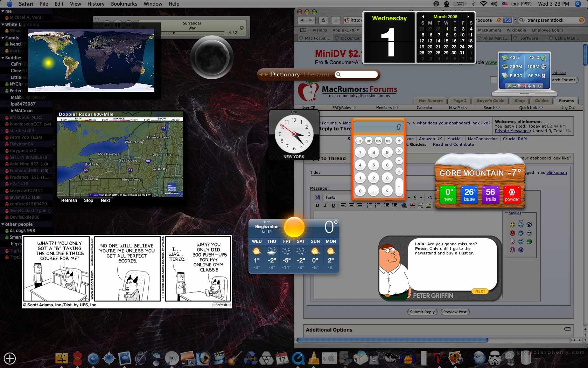Open the Safari File menu
Image resolution: width=588 pixels, height=368 pixels.
click(44, 4)
